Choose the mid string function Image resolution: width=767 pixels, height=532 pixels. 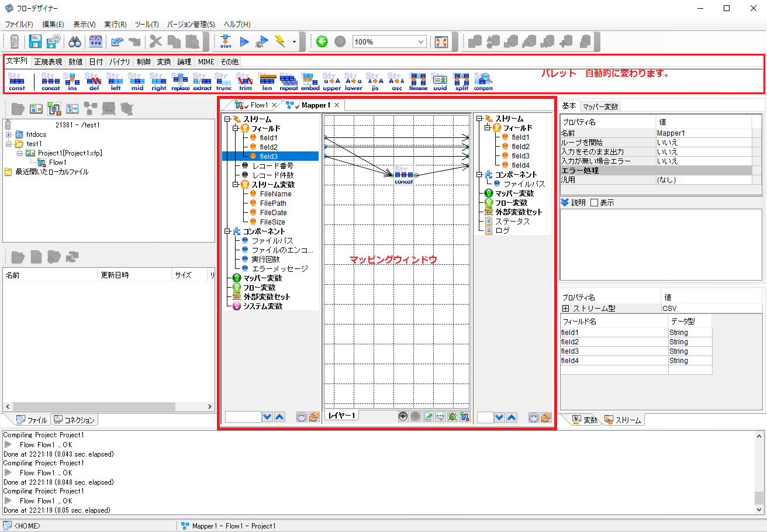click(137, 82)
